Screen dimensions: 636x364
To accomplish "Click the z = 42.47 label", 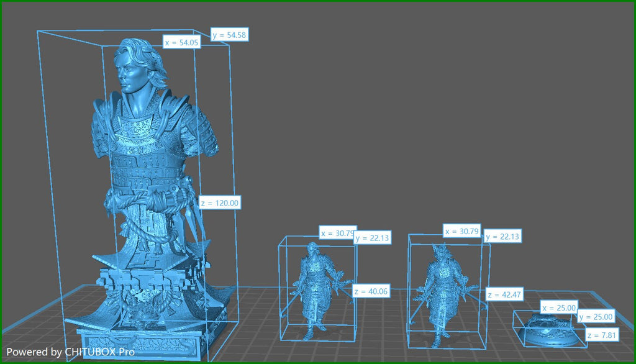I will click(x=504, y=294).
